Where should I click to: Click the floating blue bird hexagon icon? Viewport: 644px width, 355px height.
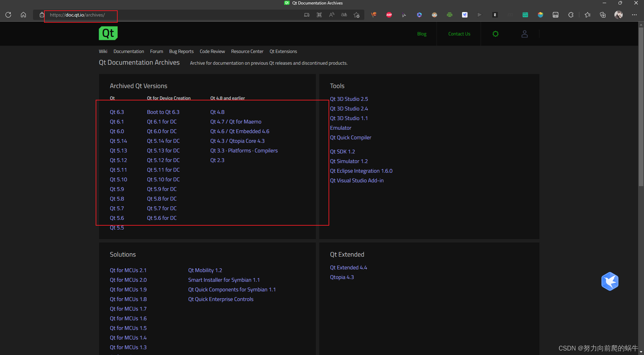coord(610,281)
